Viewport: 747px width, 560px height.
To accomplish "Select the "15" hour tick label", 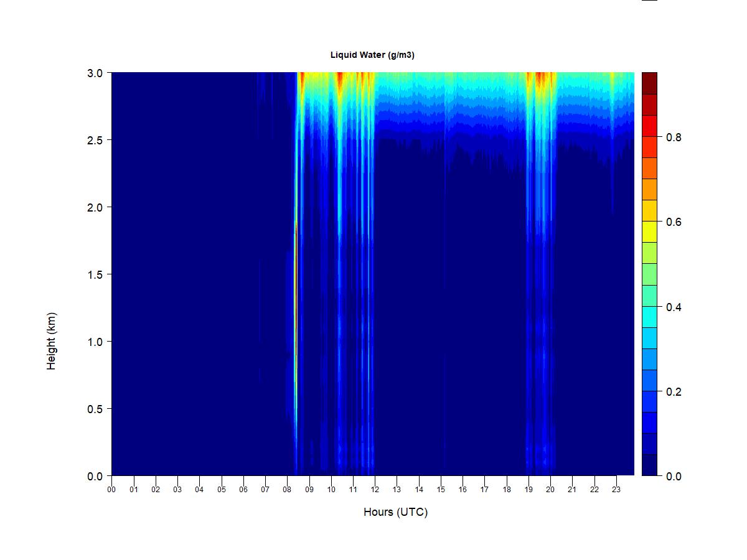I will pyautogui.click(x=441, y=490).
